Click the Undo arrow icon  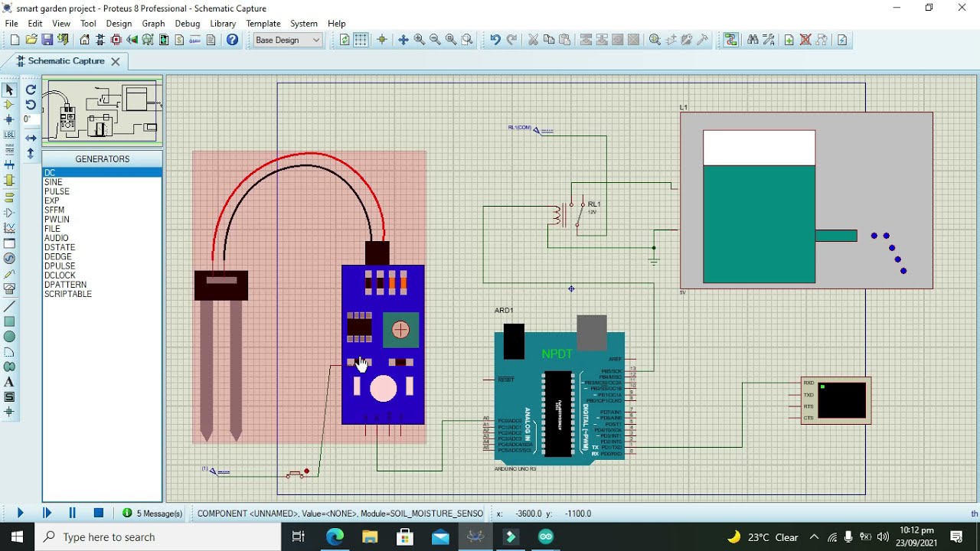(495, 40)
